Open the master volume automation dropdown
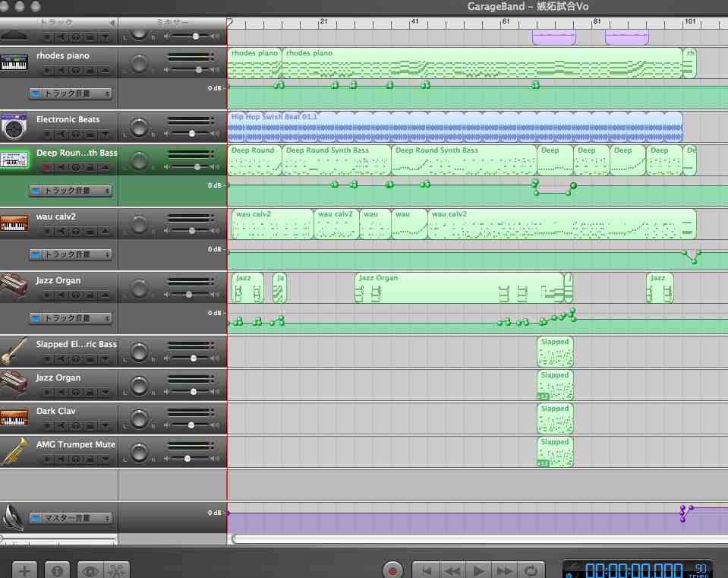The width and height of the screenshot is (728, 578). pyautogui.click(x=71, y=518)
